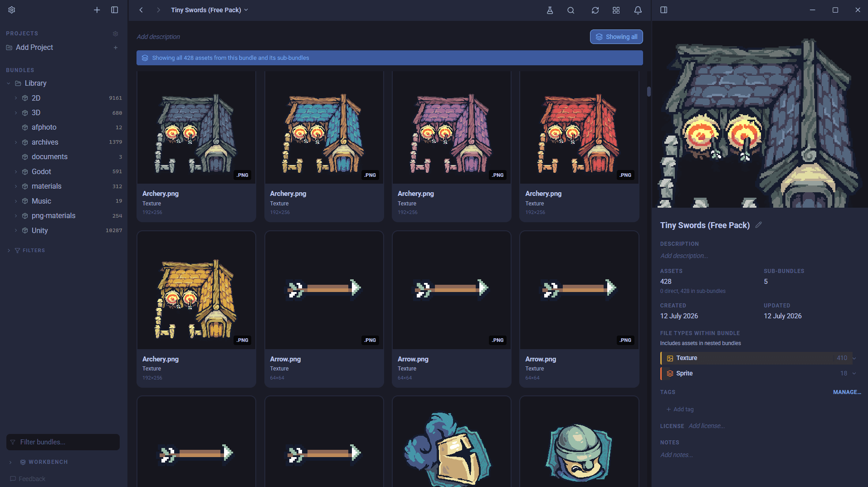Click the Add description field above grid
This screenshot has width=868, height=487.
click(158, 37)
